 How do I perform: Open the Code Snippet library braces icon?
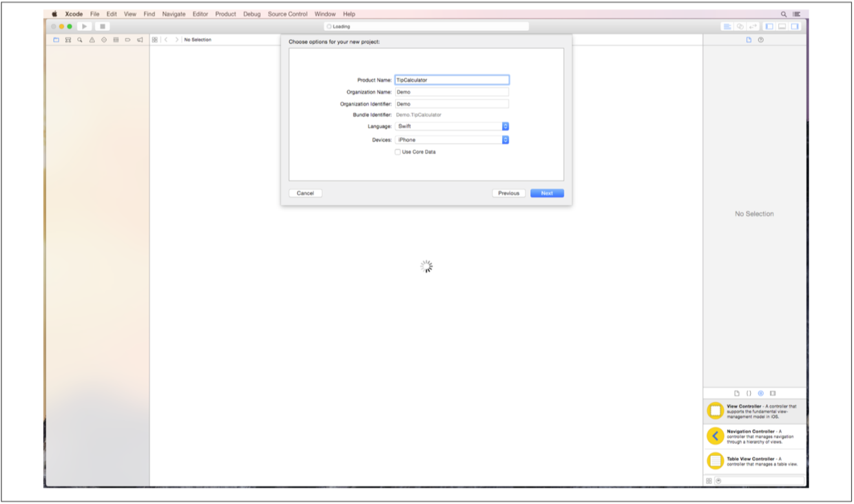[x=749, y=393]
